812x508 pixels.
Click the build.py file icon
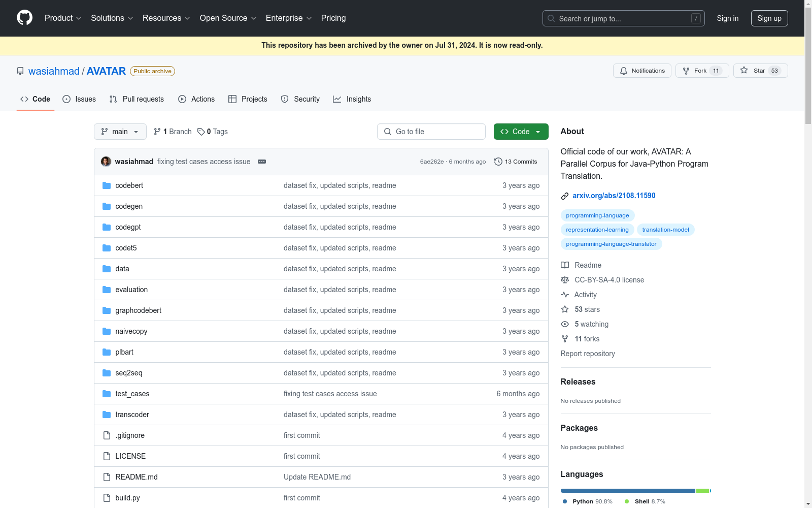pos(107,498)
